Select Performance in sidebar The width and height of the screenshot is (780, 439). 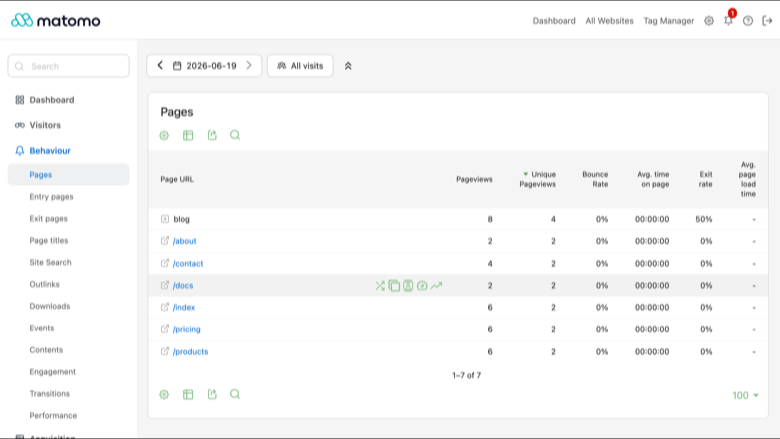(53, 416)
